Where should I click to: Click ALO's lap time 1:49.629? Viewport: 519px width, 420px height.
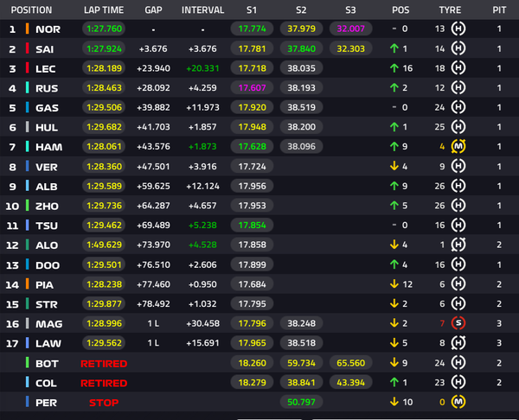click(104, 245)
